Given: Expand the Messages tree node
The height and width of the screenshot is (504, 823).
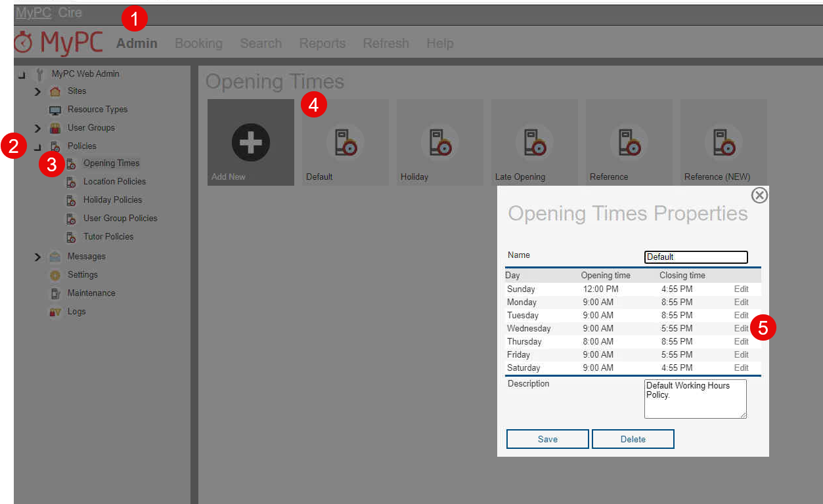Looking at the screenshot, I should tap(37, 257).
